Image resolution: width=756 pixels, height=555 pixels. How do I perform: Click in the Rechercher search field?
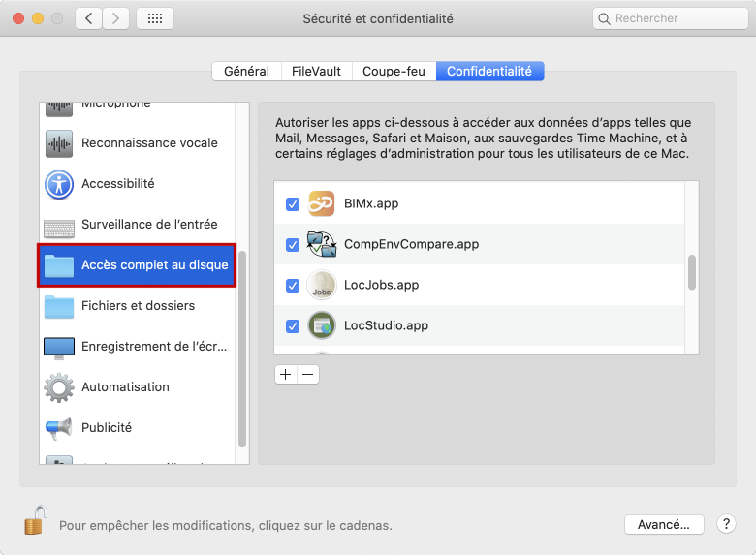coord(671,18)
